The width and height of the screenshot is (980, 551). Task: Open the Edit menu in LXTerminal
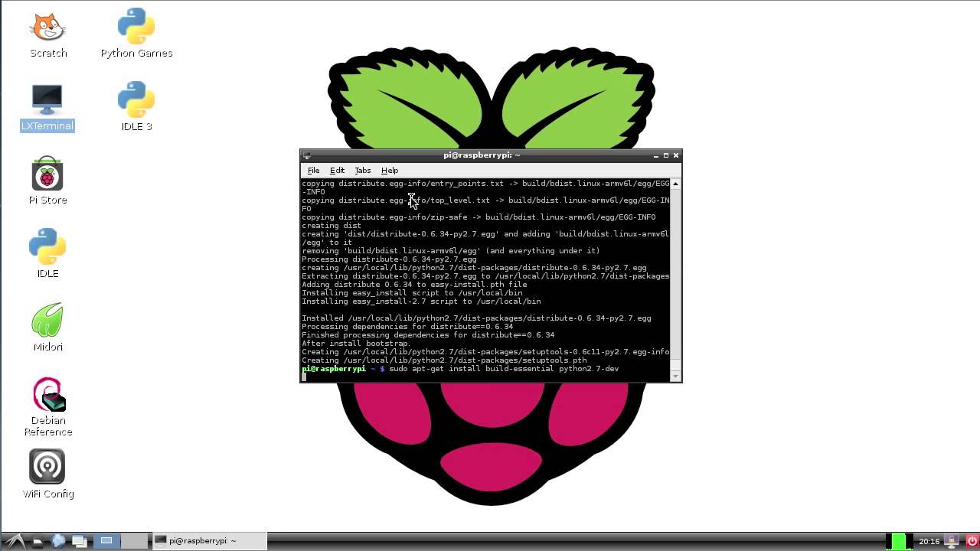337,171
